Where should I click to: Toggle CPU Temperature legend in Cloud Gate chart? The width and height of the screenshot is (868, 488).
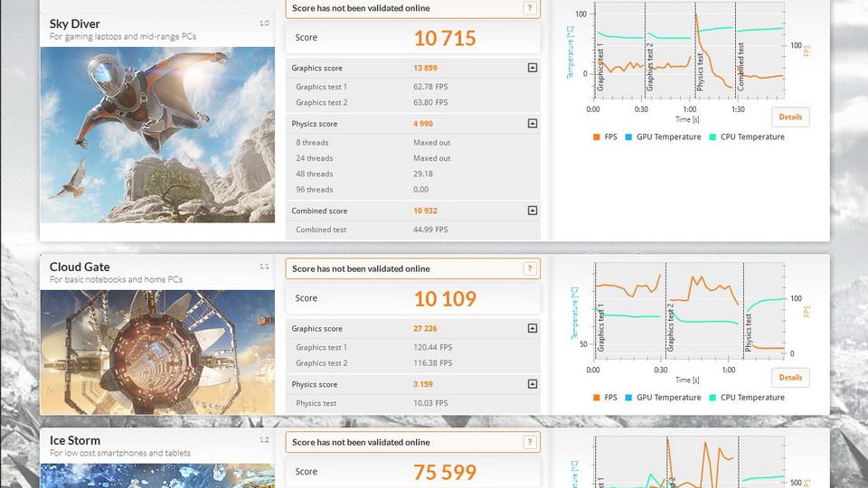pos(747,398)
